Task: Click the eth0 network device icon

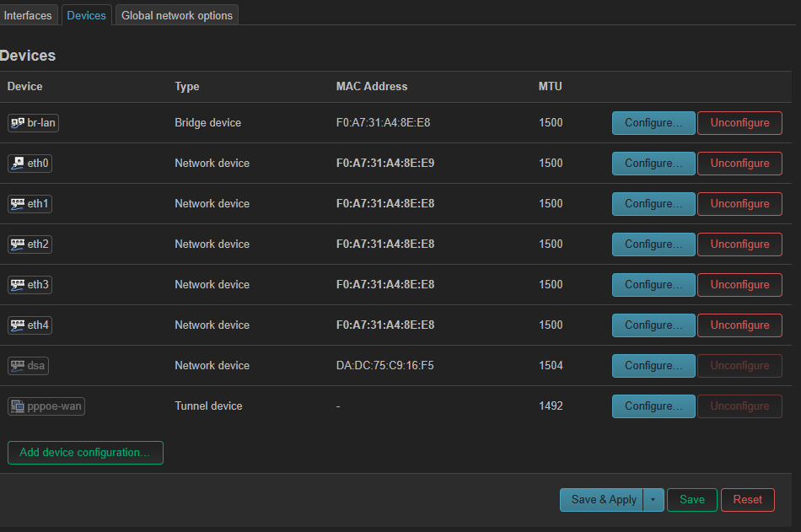Action: click(x=18, y=164)
